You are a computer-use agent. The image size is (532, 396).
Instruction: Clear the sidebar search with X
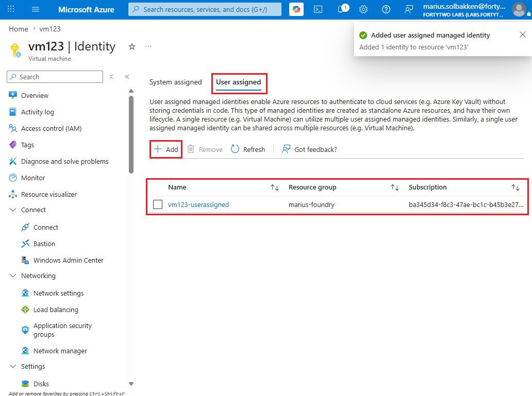tap(111, 77)
